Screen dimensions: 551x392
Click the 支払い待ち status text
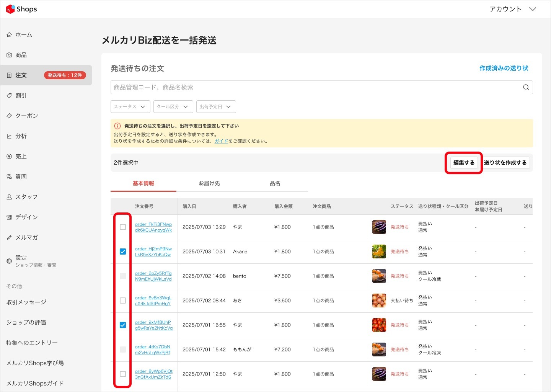pyautogui.click(x=402, y=301)
